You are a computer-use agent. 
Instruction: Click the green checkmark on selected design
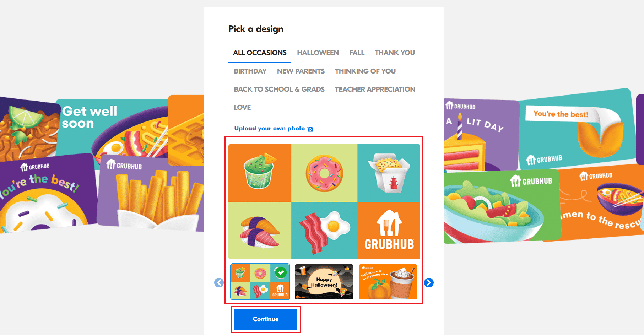point(281,272)
